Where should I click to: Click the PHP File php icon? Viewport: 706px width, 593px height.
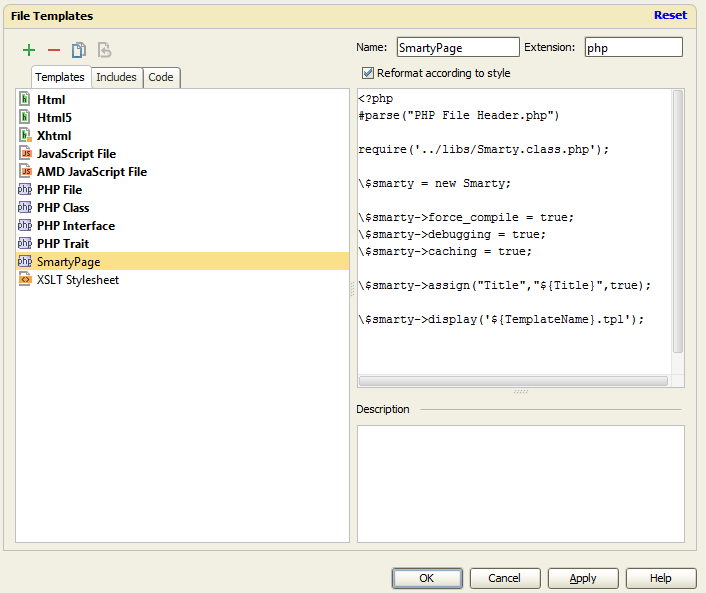[x=25, y=189]
